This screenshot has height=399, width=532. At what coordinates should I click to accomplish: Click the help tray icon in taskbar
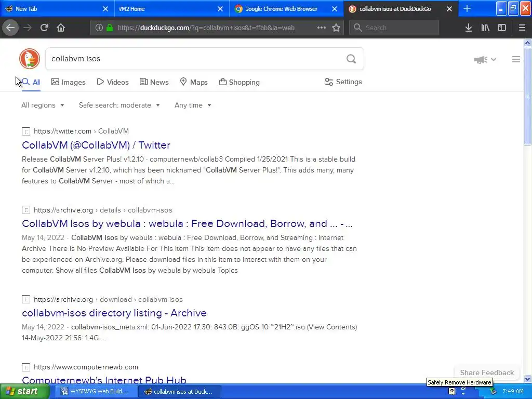[x=451, y=391]
